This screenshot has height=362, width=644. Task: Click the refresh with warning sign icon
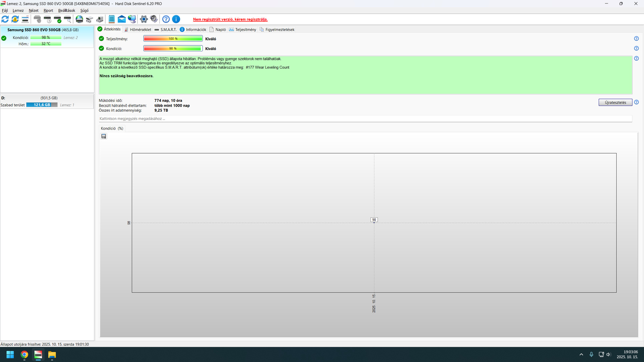coord(15,19)
